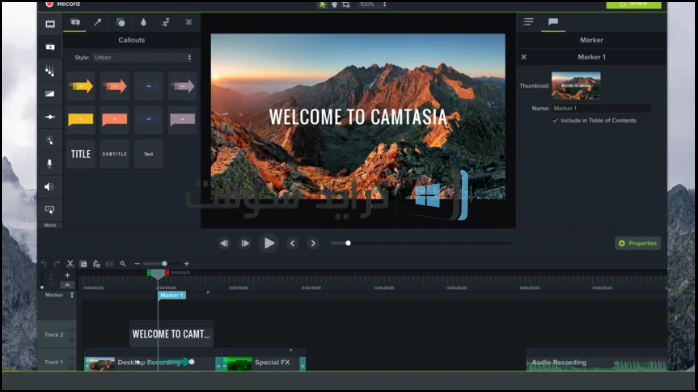Switch to the Callouts annotation tab

coord(75,22)
